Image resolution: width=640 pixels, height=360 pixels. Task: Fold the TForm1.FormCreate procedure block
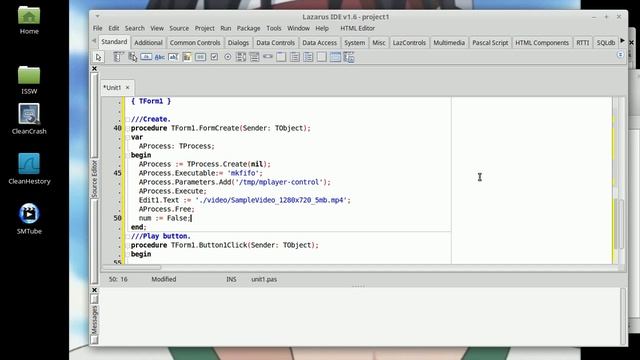[128, 129]
